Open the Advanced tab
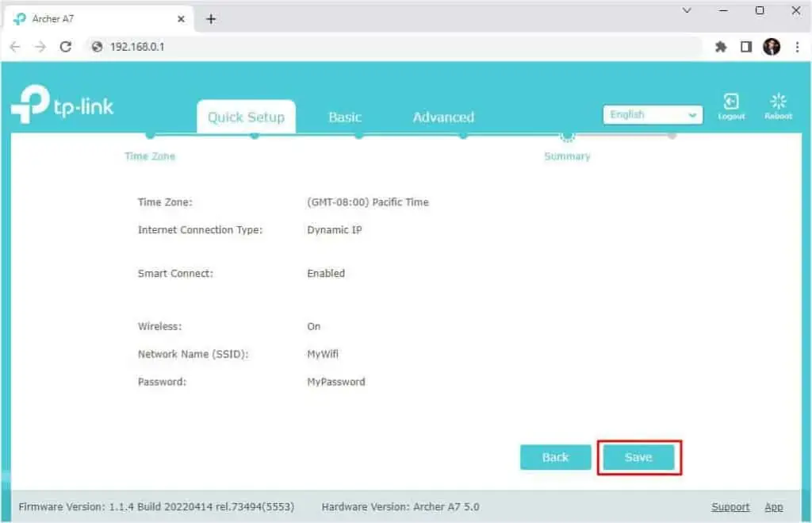The image size is (812, 523). pos(442,117)
